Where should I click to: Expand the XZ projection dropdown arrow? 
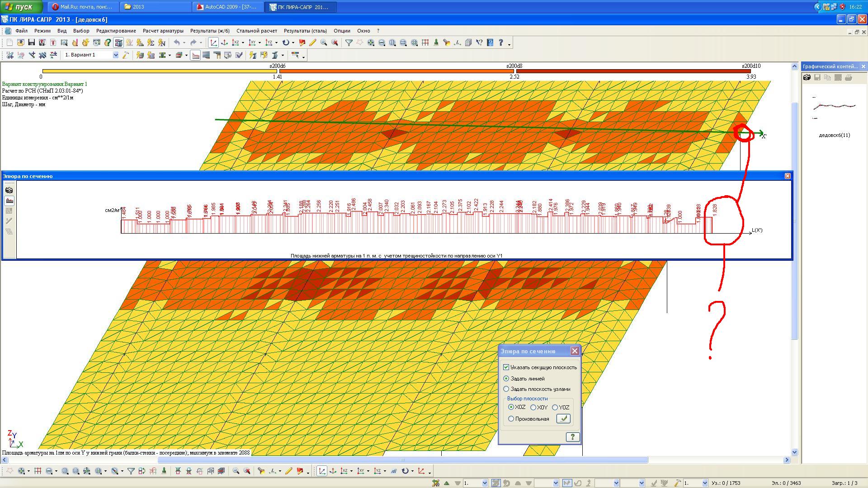[243, 43]
